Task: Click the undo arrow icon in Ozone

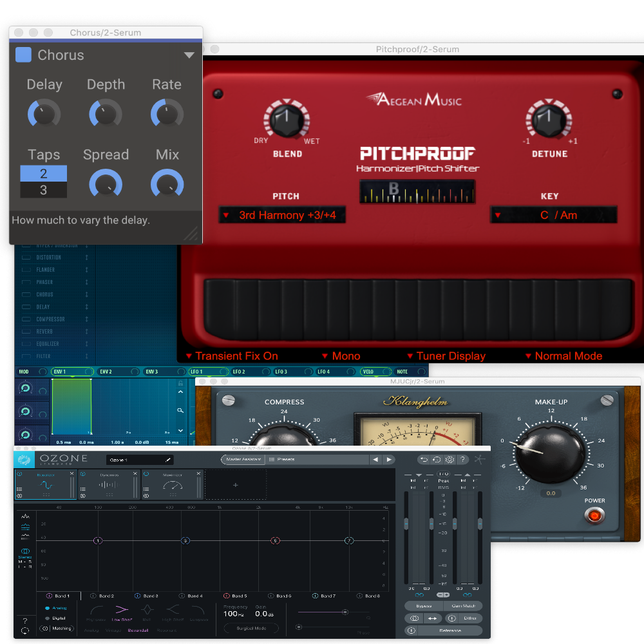Action: tap(424, 459)
